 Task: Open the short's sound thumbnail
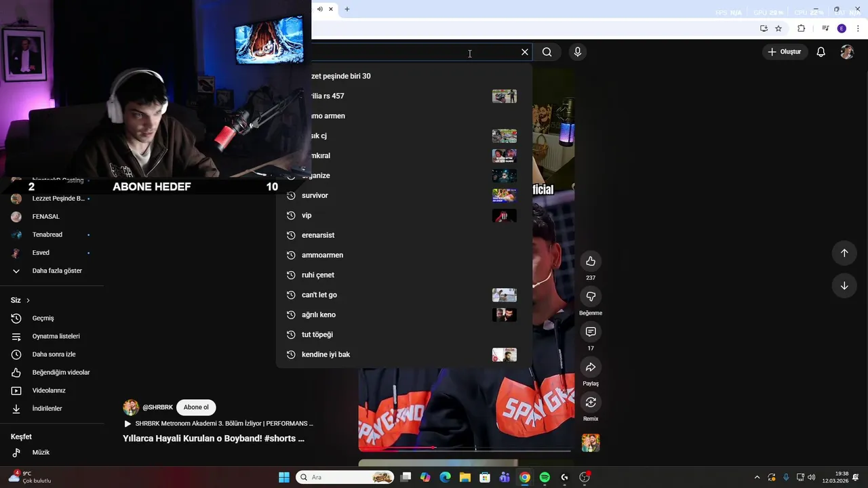[x=591, y=443]
